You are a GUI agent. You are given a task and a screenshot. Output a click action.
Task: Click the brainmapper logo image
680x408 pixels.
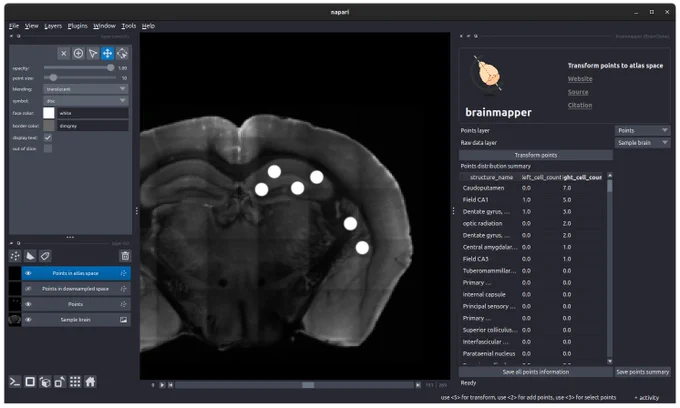tap(488, 75)
